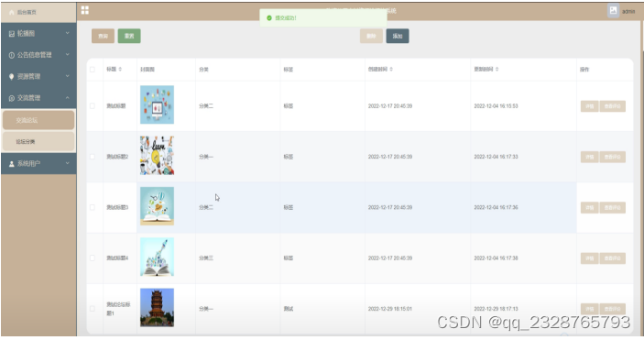The height and width of the screenshot is (340, 644).
Task: Click the 2022-12-29 18:15:01 created time cell
Action: click(390, 309)
